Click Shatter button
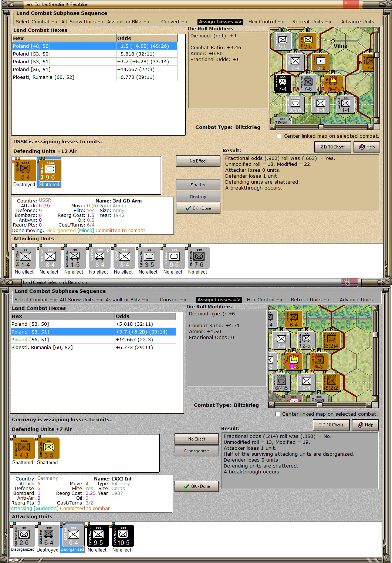The width and height of the screenshot is (392, 563). 198,184
